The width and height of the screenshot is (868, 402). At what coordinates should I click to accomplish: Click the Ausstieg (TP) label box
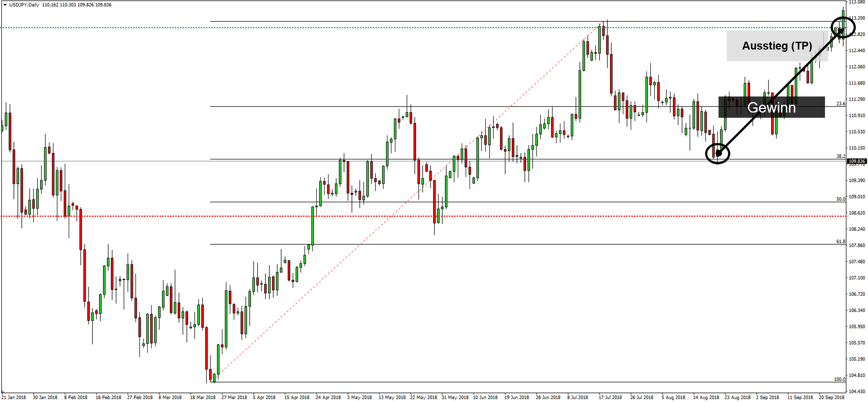[x=777, y=46]
